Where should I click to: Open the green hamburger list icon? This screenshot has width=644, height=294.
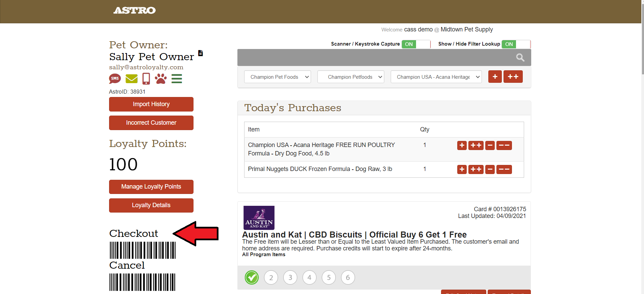tap(177, 79)
